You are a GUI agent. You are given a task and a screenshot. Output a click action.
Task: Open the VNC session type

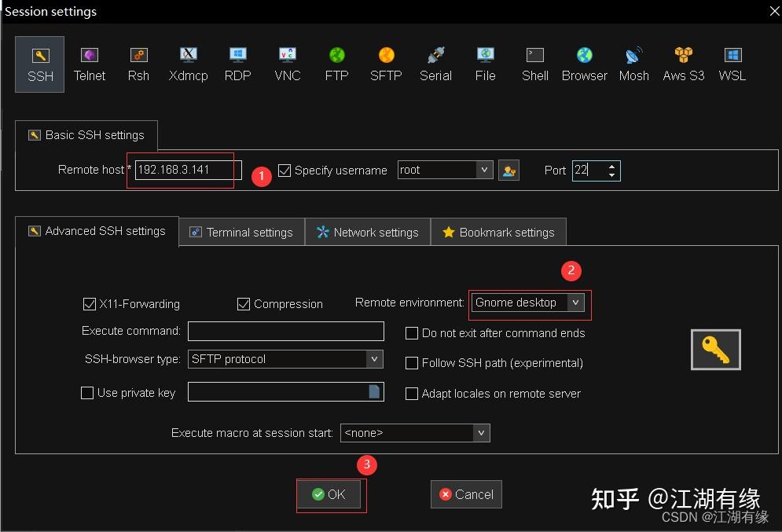point(288,64)
